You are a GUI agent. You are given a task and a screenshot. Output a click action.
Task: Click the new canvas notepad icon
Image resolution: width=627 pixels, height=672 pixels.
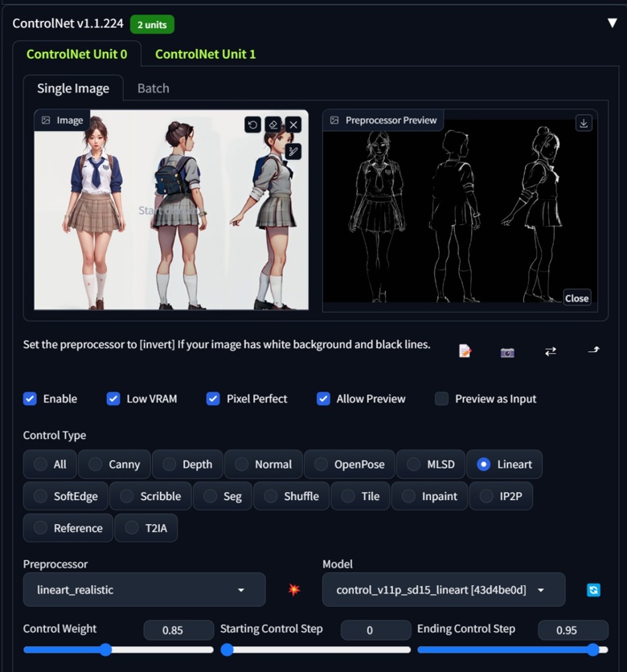click(465, 351)
